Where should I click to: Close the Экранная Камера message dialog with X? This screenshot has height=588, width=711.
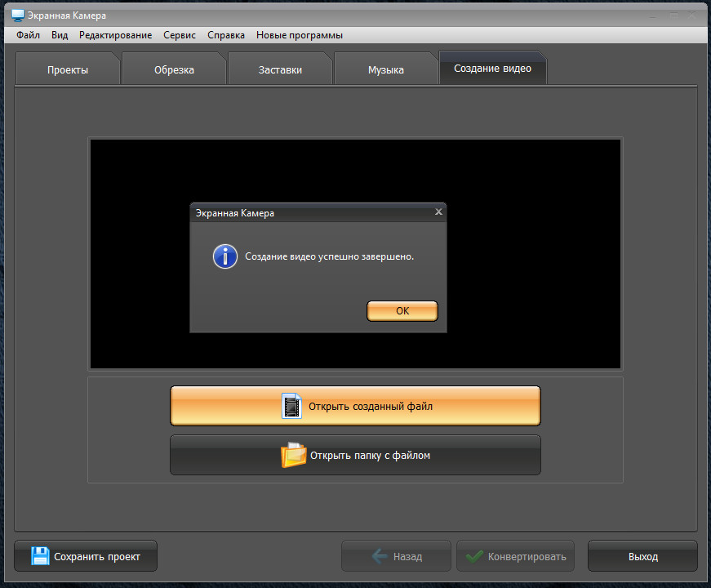(438, 212)
